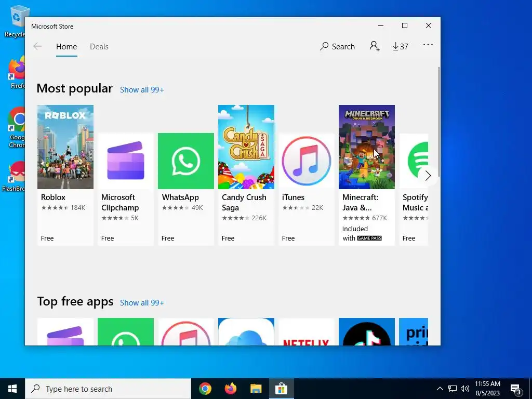This screenshot has height=399, width=532.
Task: Select the Google Chrome desktop shortcut
Action: pos(16,128)
